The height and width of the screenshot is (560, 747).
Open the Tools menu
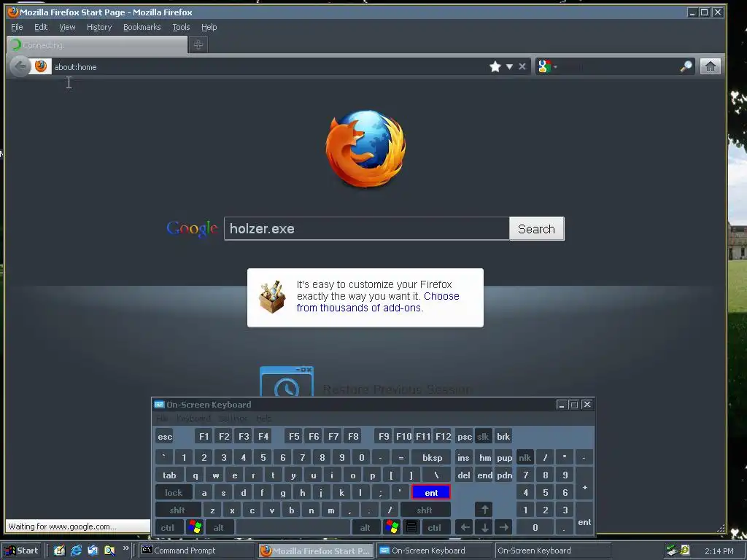click(181, 27)
